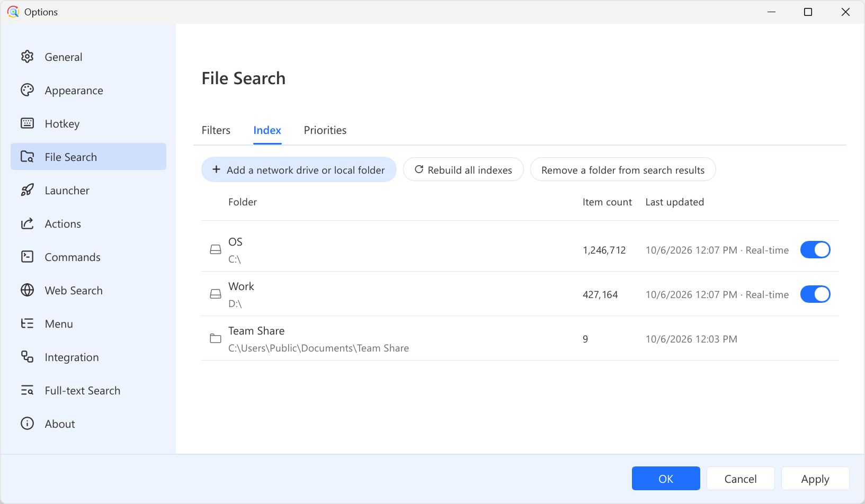Image resolution: width=865 pixels, height=504 pixels.
Task: Open the Priorities tab
Action: [325, 130]
